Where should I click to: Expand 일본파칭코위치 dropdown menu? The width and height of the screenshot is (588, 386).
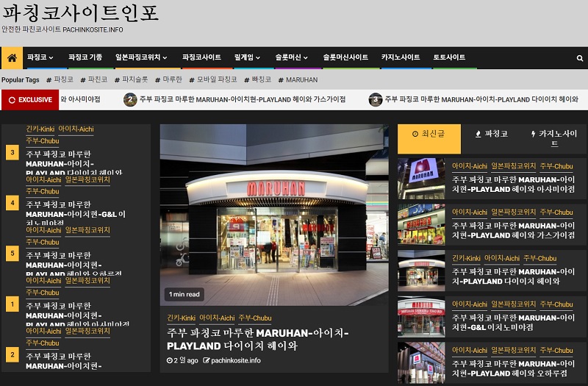tap(141, 57)
